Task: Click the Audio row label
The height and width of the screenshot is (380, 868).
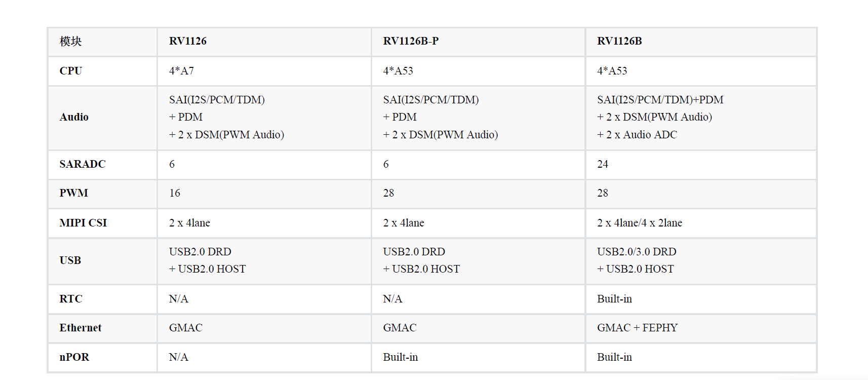Action: (x=74, y=117)
